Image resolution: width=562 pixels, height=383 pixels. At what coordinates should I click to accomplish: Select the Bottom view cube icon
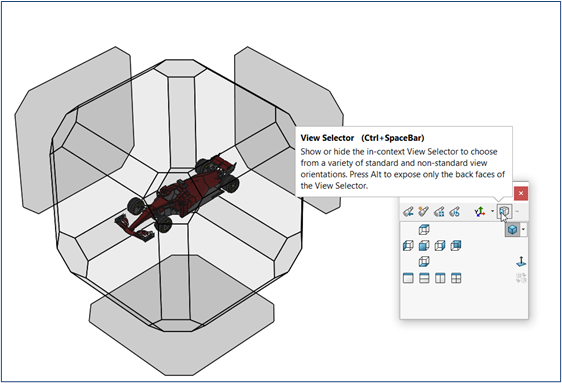(424, 262)
